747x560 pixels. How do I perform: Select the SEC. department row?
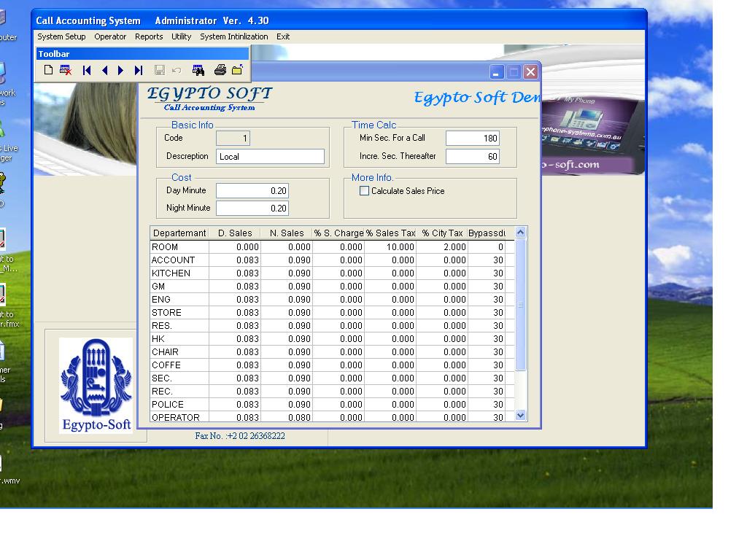pos(332,378)
